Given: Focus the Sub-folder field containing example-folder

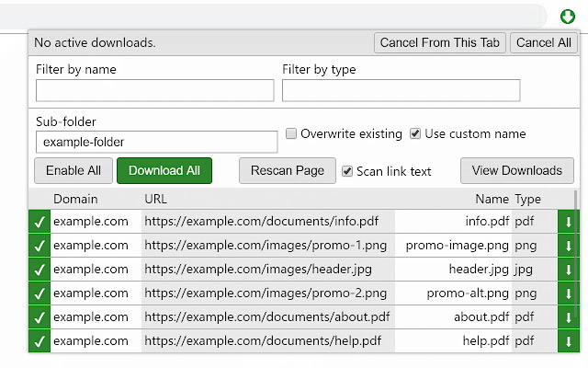Looking at the screenshot, I should (157, 142).
